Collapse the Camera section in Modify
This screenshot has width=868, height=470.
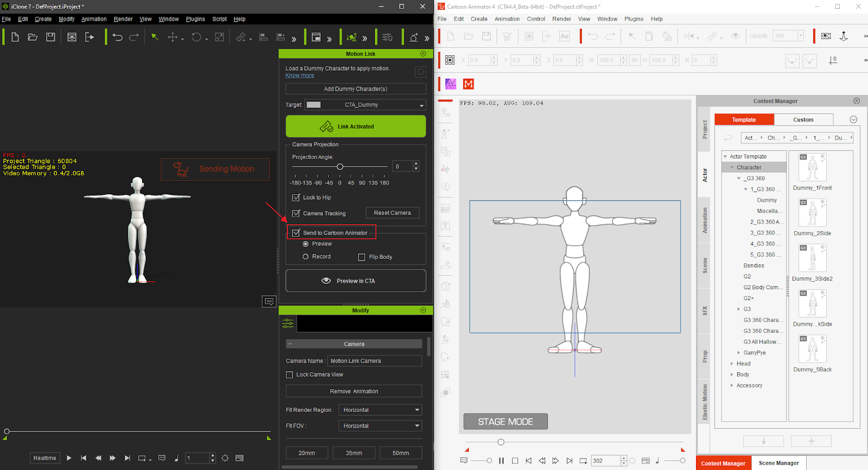tap(290, 344)
